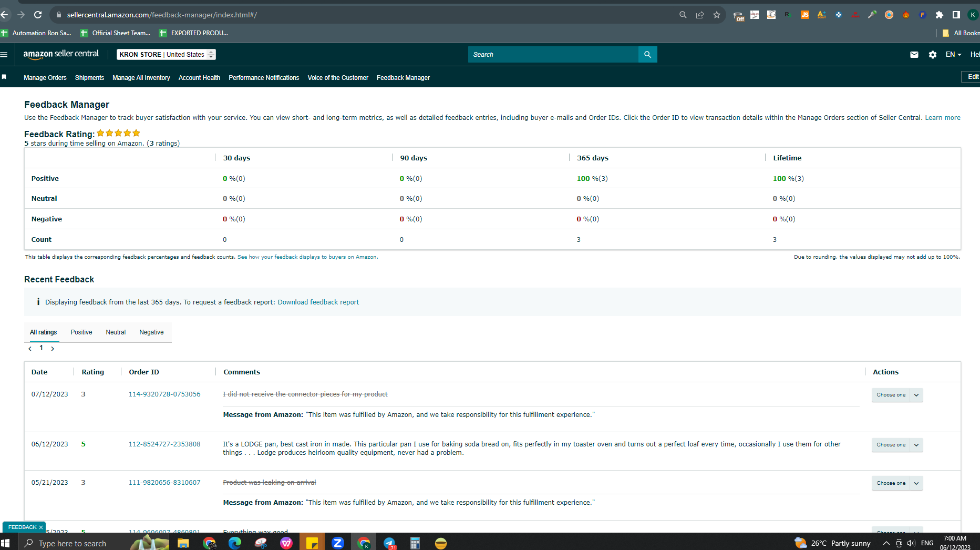Open order 111-9820656-8310607
980x550 pixels.
point(164,483)
